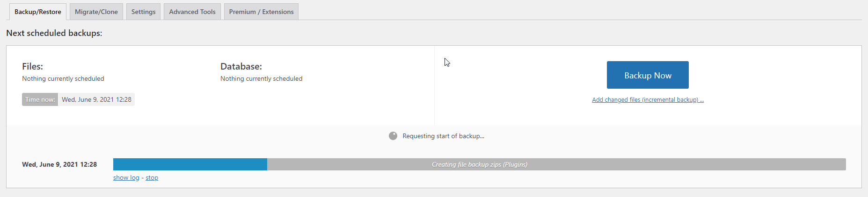868x197 pixels.
Task: Click the Files heading
Action: pyautogui.click(x=32, y=66)
